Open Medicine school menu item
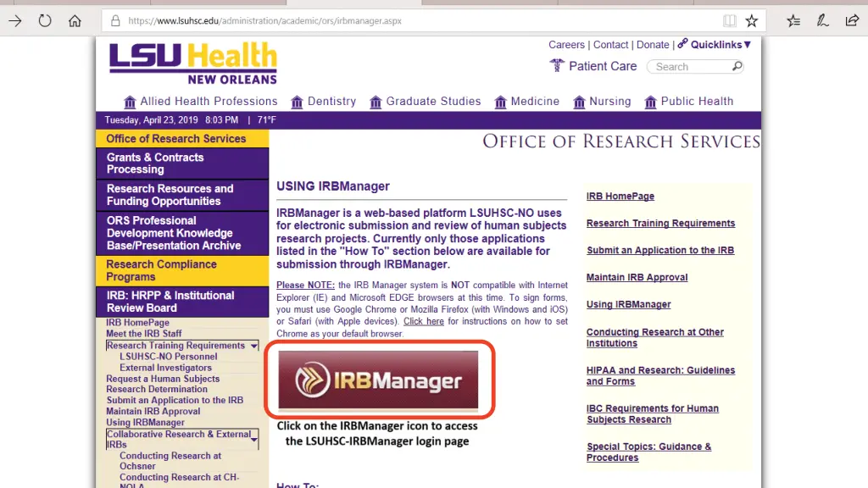Screen dimensions: 868x488 click(x=536, y=102)
